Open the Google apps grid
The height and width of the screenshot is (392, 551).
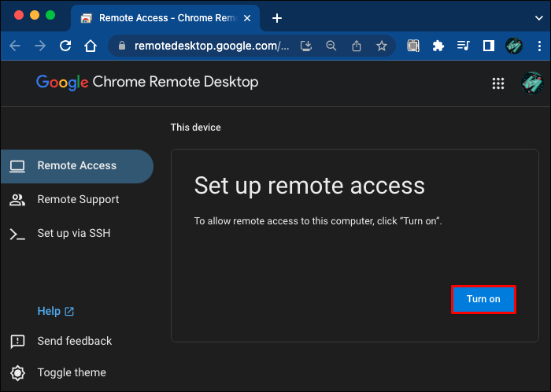(x=497, y=83)
